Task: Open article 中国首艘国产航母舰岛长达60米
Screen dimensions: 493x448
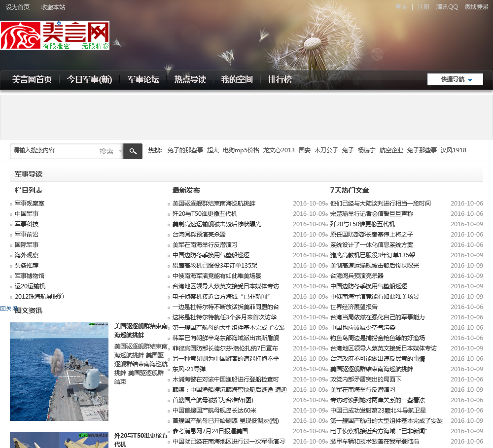Action: pos(214,411)
